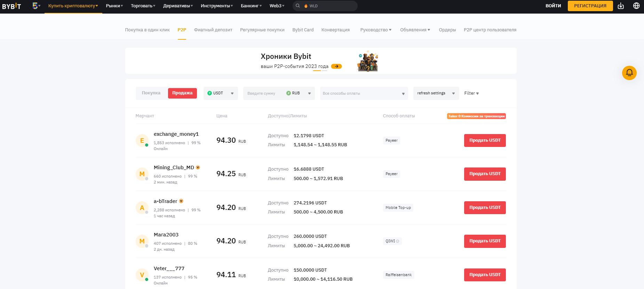This screenshot has height=289, width=644.
Task: Click verified badge next to a-bTrader
Action: click(x=181, y=201)
